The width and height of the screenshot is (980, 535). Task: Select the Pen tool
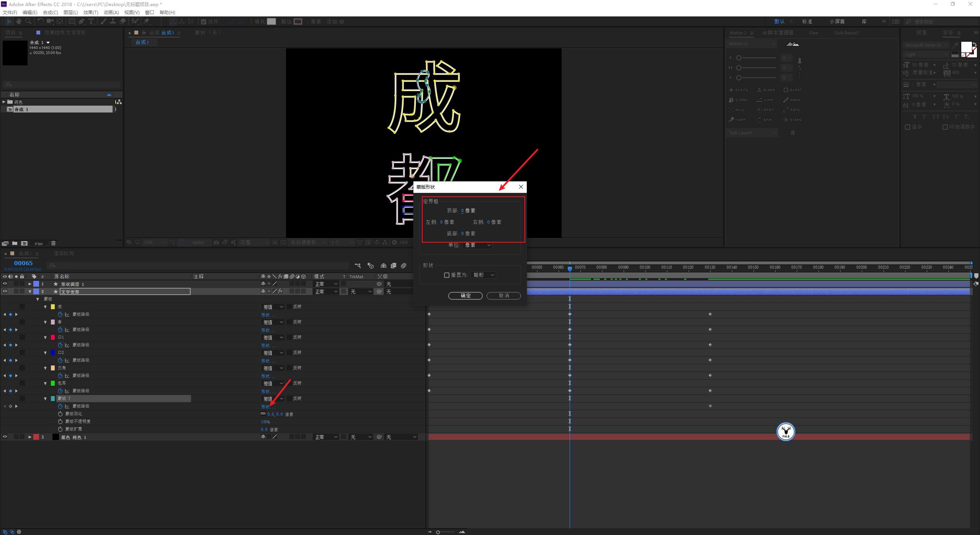(x=82, y=21)
